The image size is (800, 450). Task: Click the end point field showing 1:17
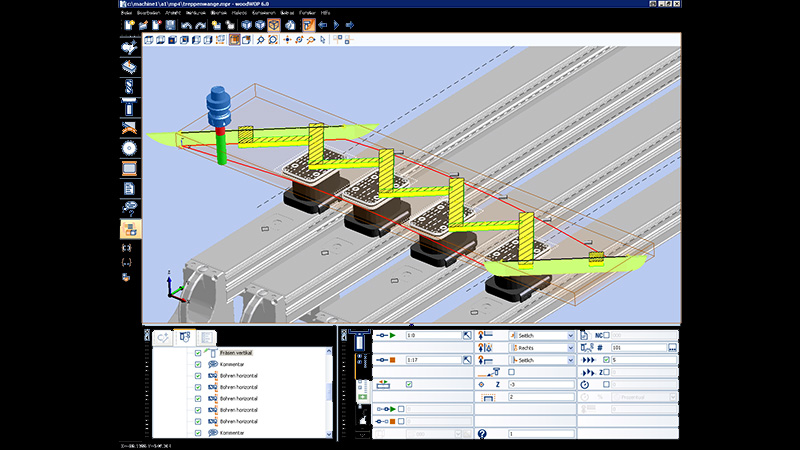(434, 360)
